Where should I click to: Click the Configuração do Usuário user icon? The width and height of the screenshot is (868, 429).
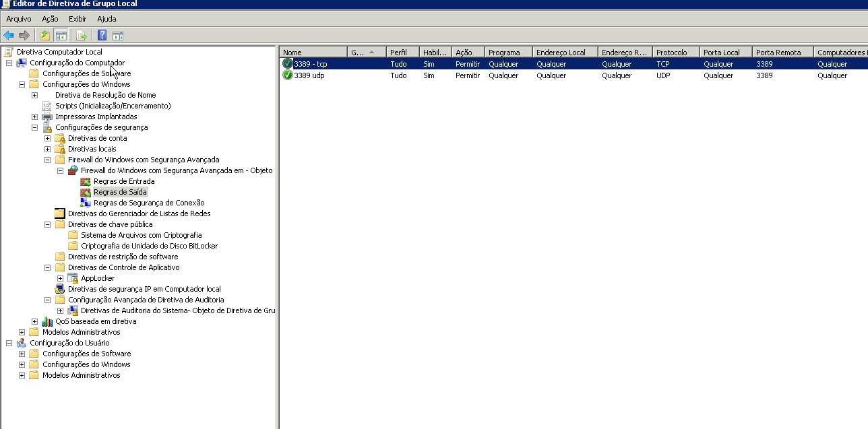[x=22, y=343]
